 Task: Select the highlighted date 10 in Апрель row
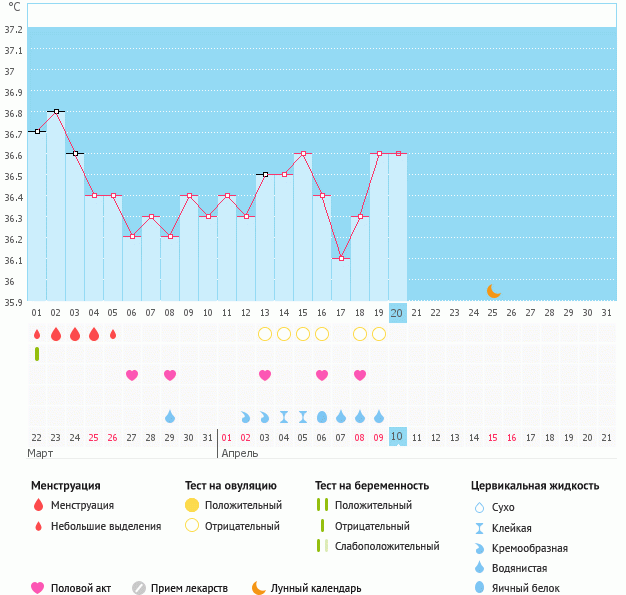click(x=397, y=437)
